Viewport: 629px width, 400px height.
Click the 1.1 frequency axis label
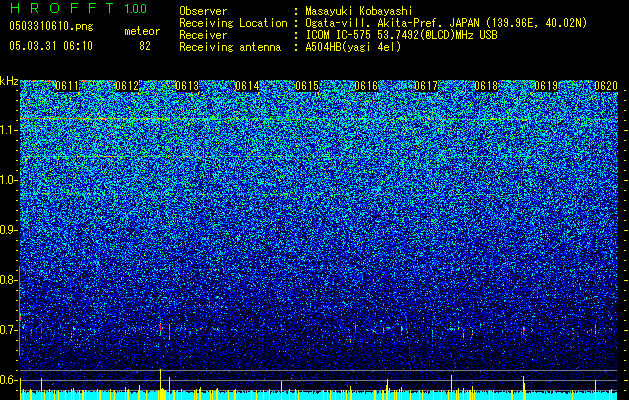(x=8, y=130)
